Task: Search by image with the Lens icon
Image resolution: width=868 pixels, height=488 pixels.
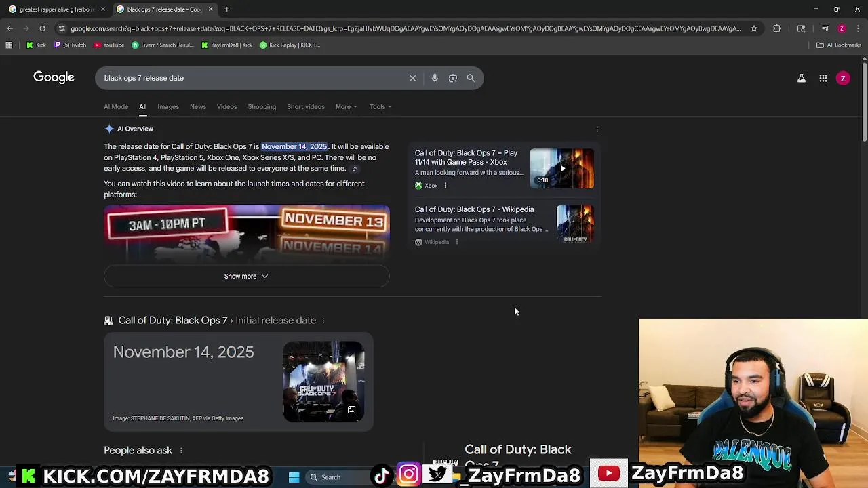Action: 453,78
